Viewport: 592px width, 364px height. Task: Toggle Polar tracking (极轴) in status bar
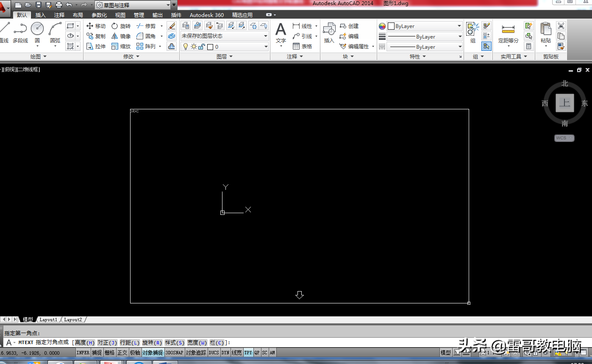click(135, 353)
